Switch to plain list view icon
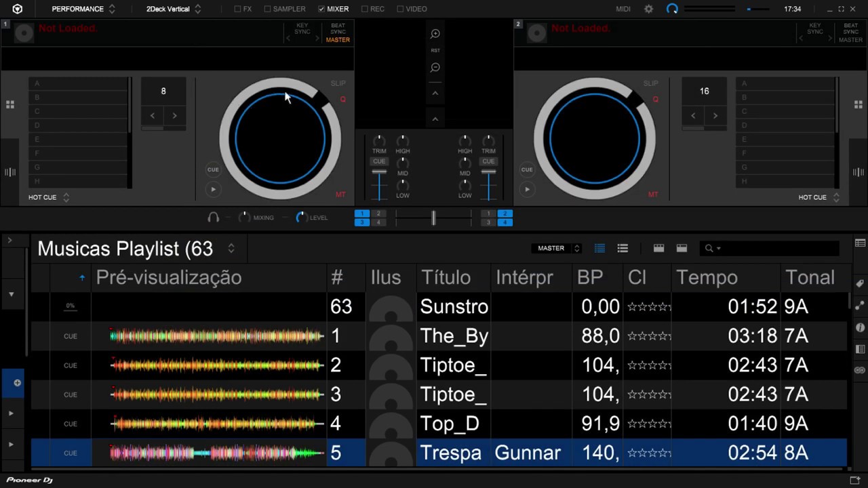This screenshot has height=488, width=868. pos(623,249)
